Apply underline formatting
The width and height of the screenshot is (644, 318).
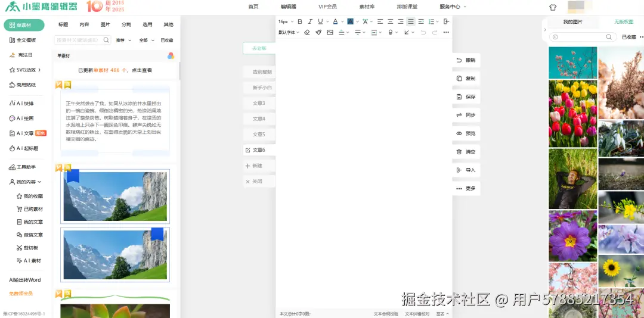pyautogui.click(x=320, y=21)
